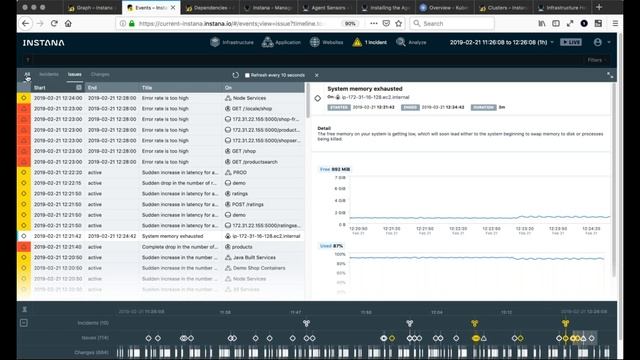Sort by the End column header
The image size is (640, 360).
[x=92, y=87]
